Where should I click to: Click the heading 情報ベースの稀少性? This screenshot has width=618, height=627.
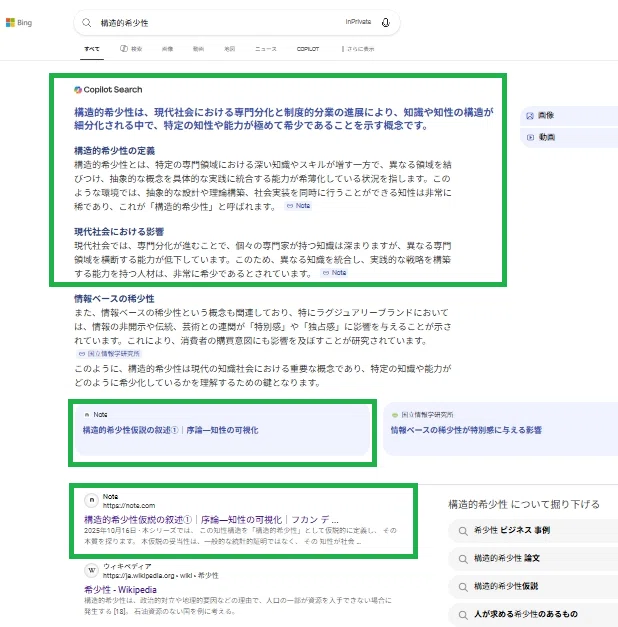[x=114, y=299]
